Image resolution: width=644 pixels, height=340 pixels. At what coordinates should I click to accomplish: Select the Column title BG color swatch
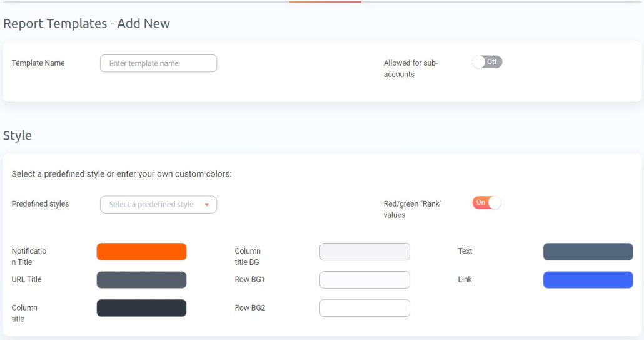point(365,252)
